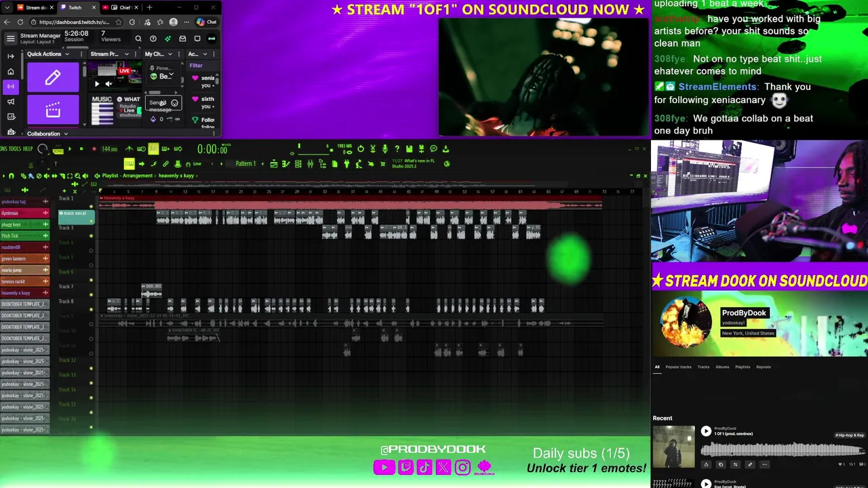Click the 'heavenly x kayy' pattern in picker
The image size is (868, 488).
point(25,293)
